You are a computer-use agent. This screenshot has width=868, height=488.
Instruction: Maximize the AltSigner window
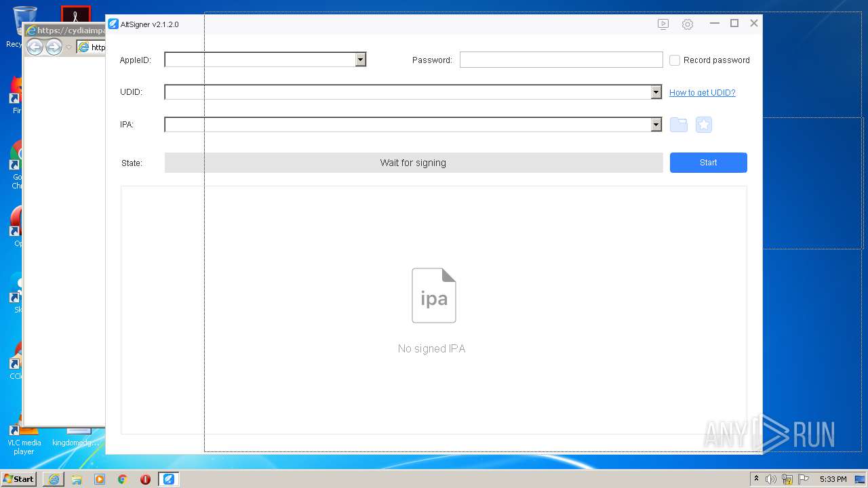pyautogui.click(x=734, y=23)
